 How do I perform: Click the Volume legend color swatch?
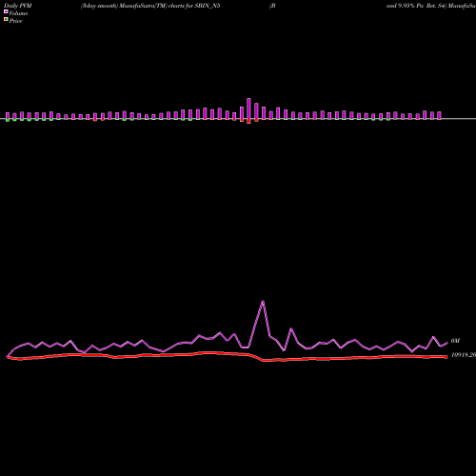[6, 11]
